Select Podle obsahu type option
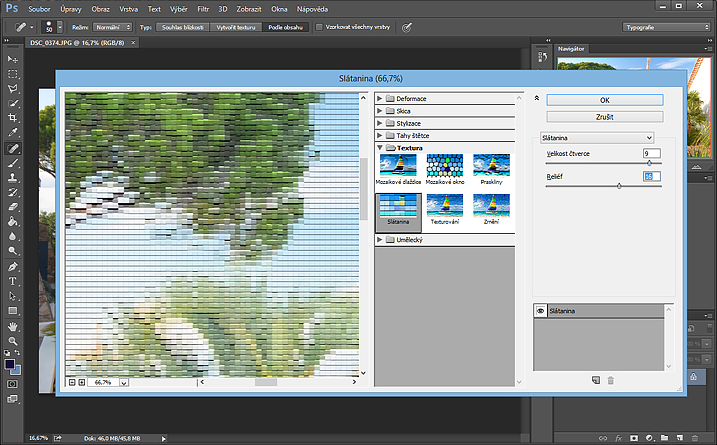This screenshot has height=445, width=717. point(286,27)
